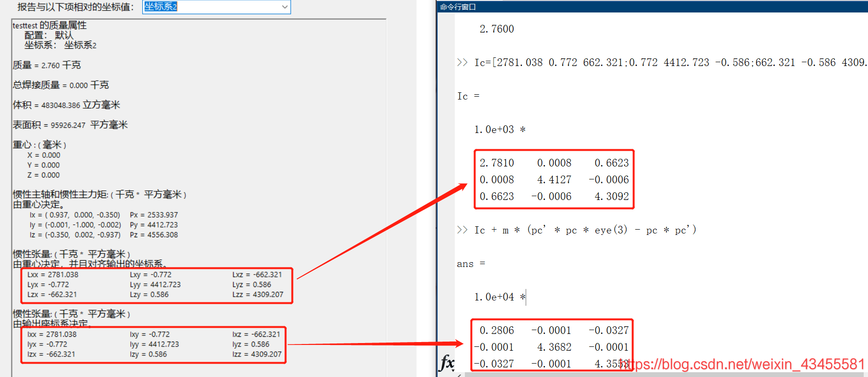
Task: Click the testtest 的质量属性 heading
Action: [x=50, y=25]
